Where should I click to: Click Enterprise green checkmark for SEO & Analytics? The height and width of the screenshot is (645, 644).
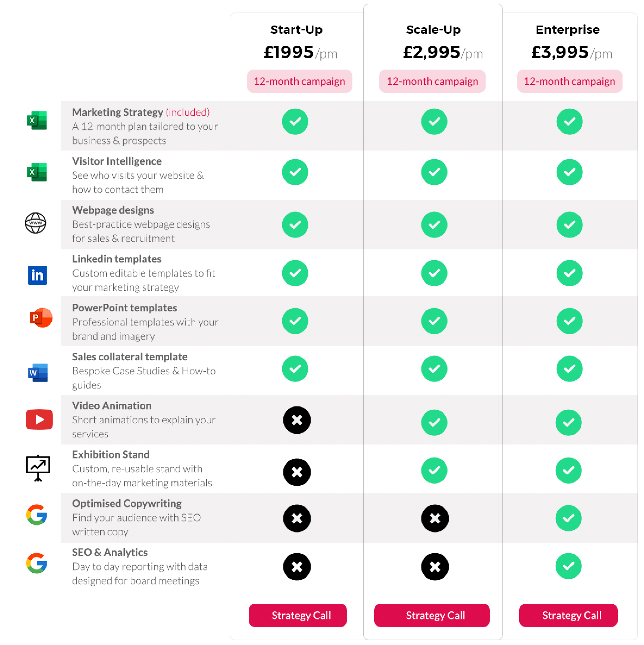pos(568,566)
